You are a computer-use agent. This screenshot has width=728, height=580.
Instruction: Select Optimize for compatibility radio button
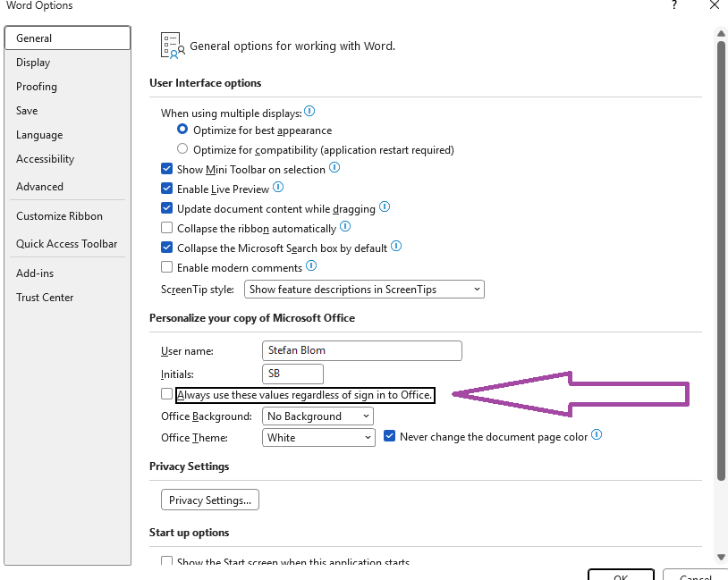point(182,148)
